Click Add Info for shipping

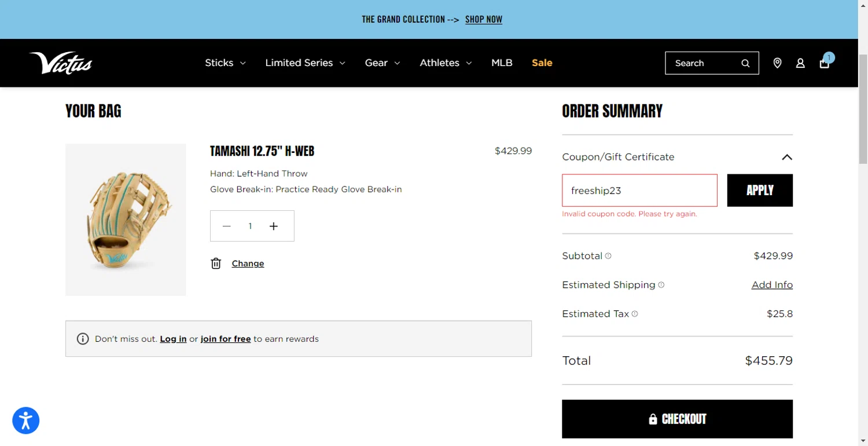(772, 285)
